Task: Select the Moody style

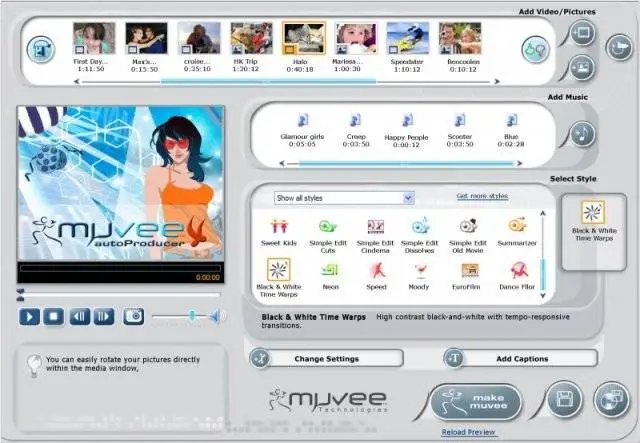Action: [x=419, y=276]
